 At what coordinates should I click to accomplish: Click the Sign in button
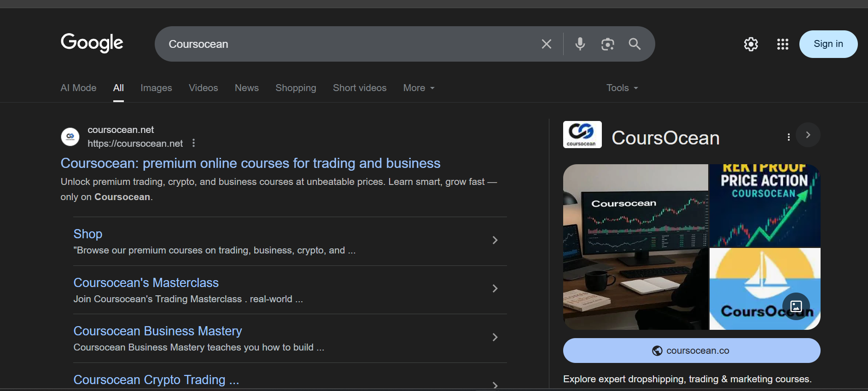point(828,44)
